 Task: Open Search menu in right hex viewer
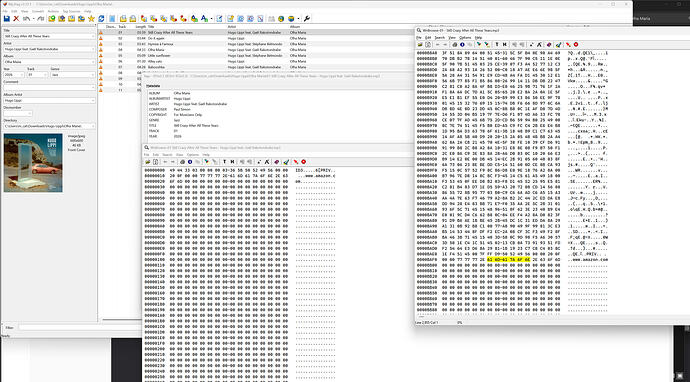[440, 38]
